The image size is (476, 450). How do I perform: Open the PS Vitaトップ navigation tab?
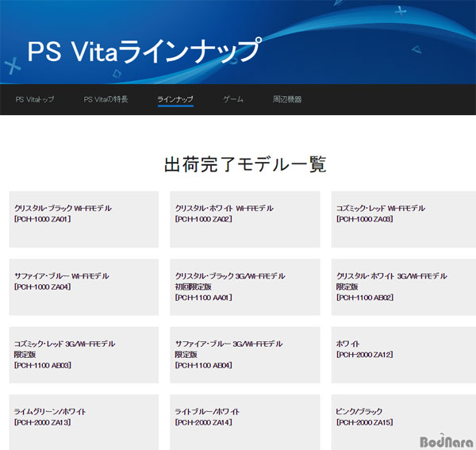[35, 99]
